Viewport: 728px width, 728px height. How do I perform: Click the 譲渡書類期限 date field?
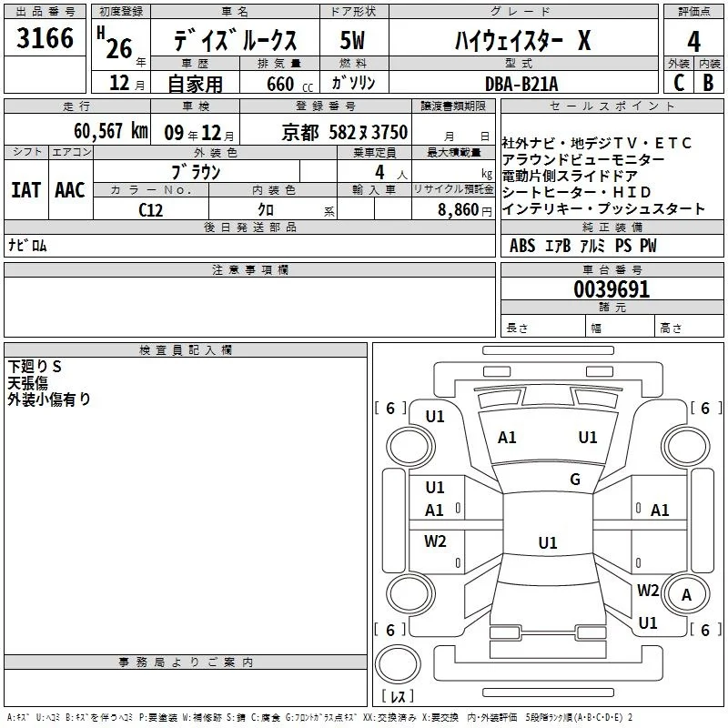453,129
